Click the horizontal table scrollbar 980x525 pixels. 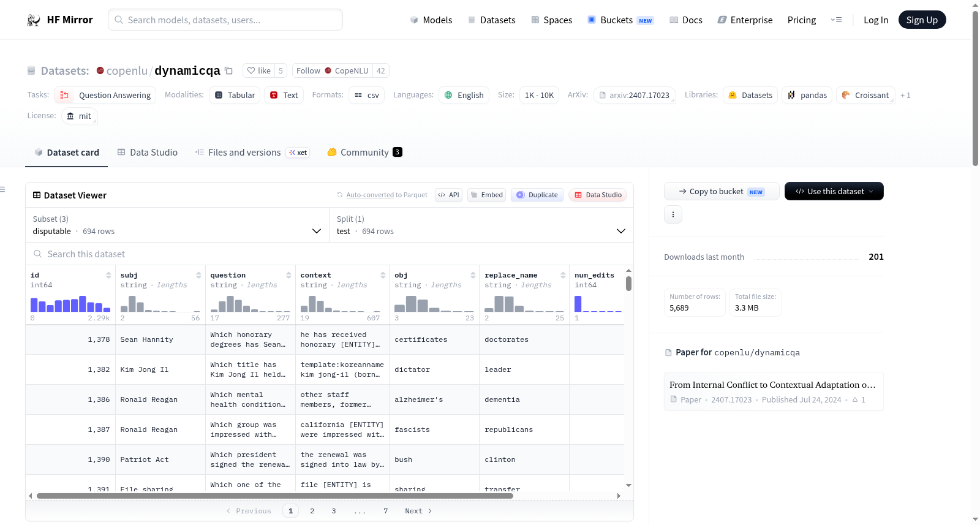[274, 496]
